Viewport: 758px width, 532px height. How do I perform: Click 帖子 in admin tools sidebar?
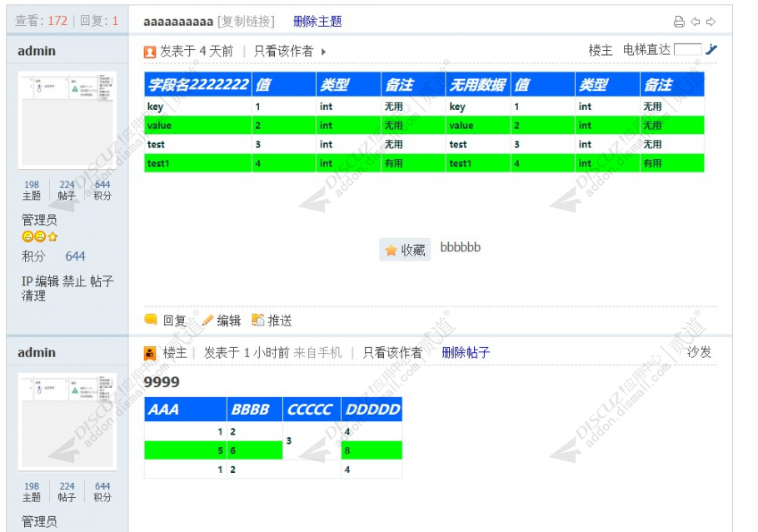click(102, 281)
